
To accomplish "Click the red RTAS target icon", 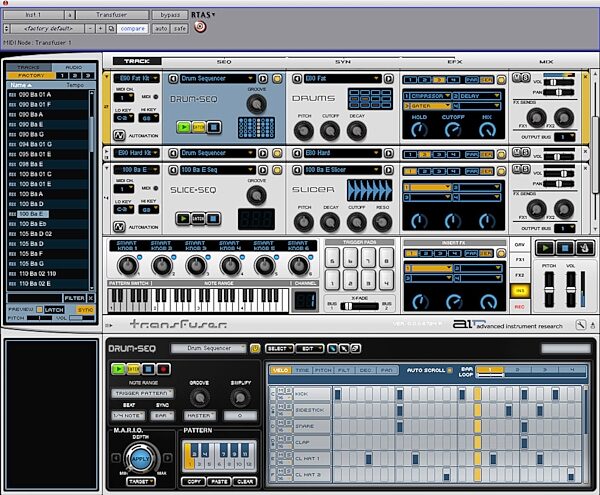I will pos(200,27).
